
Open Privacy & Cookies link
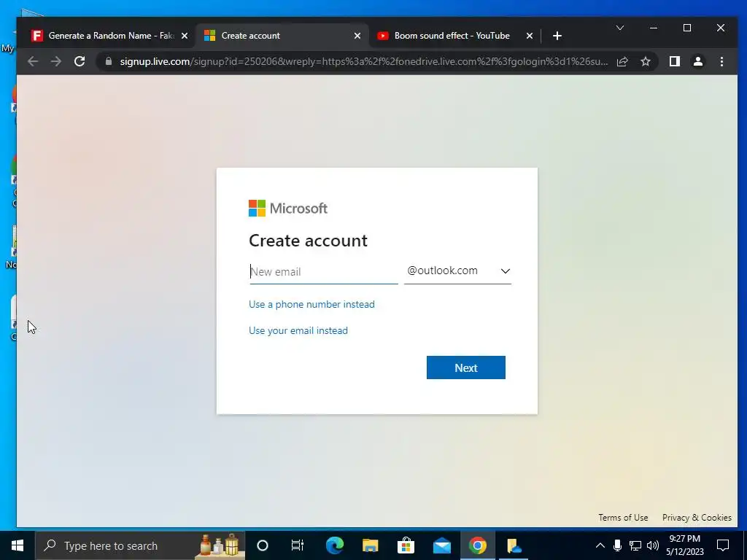pyautogui.click(x=697, y=518)
